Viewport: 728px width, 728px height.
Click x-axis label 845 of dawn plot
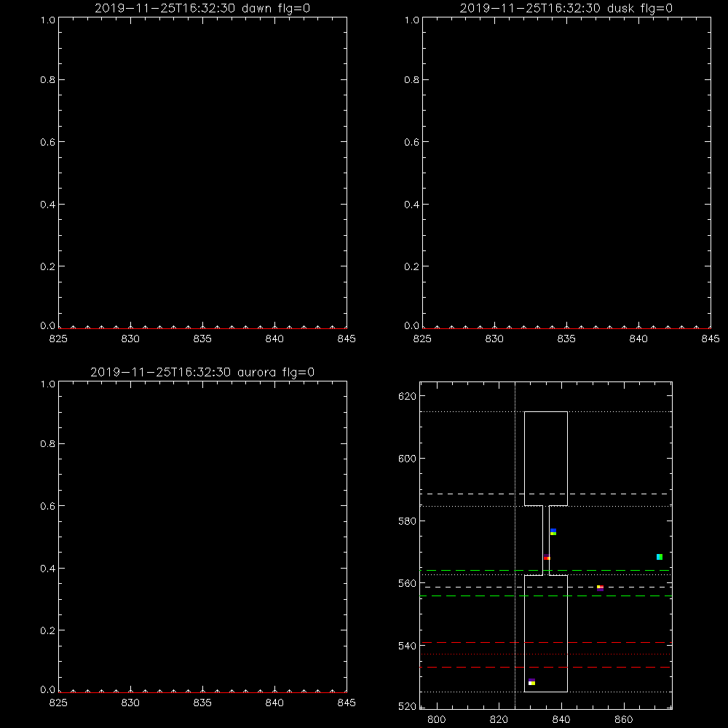[347, 339]
